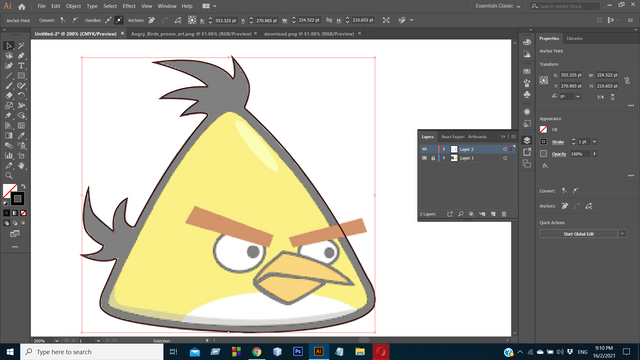Viewport: 640px width, 360px height.
Task: Select the Magic Wand tool
Action: pyautogui.click(x=21, y=46)
